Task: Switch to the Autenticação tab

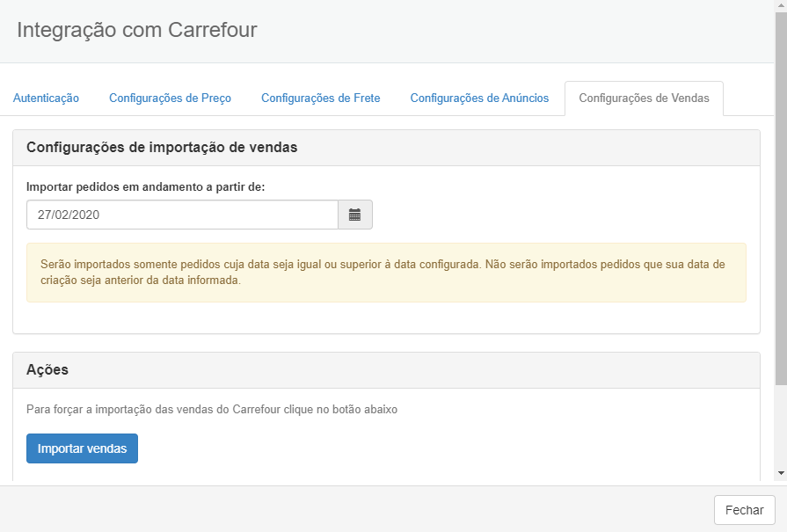Action: tap(47, 98)
